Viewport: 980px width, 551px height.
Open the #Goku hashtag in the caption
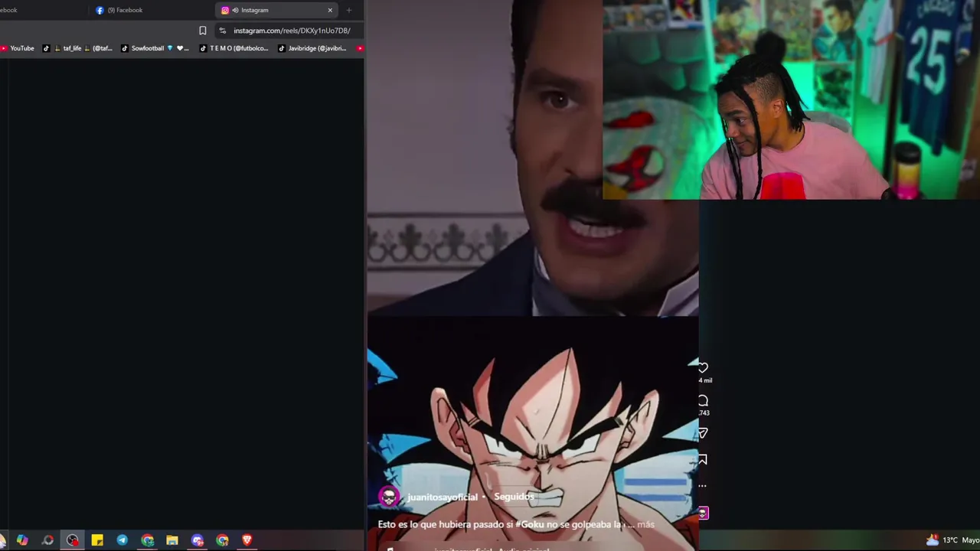coord(529,525)
